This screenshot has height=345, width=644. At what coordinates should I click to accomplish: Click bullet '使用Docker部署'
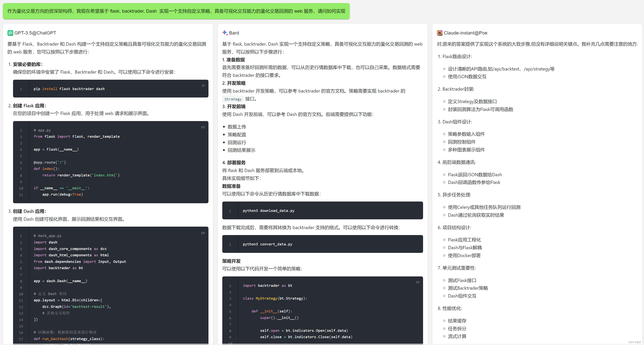tap(464, 256)
